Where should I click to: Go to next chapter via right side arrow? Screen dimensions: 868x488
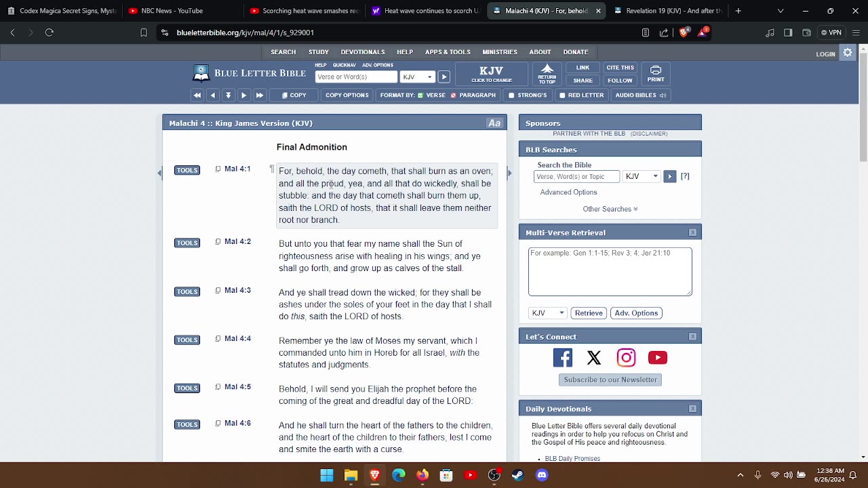pos(509,173)
